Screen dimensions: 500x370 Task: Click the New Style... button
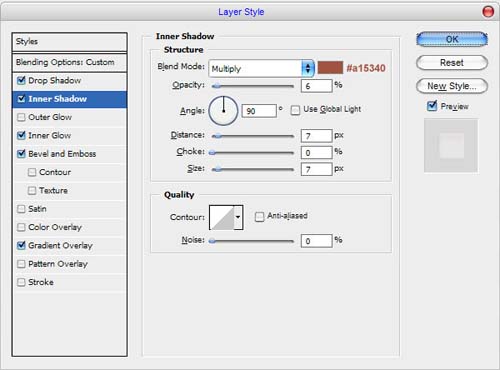click(452, 86)
